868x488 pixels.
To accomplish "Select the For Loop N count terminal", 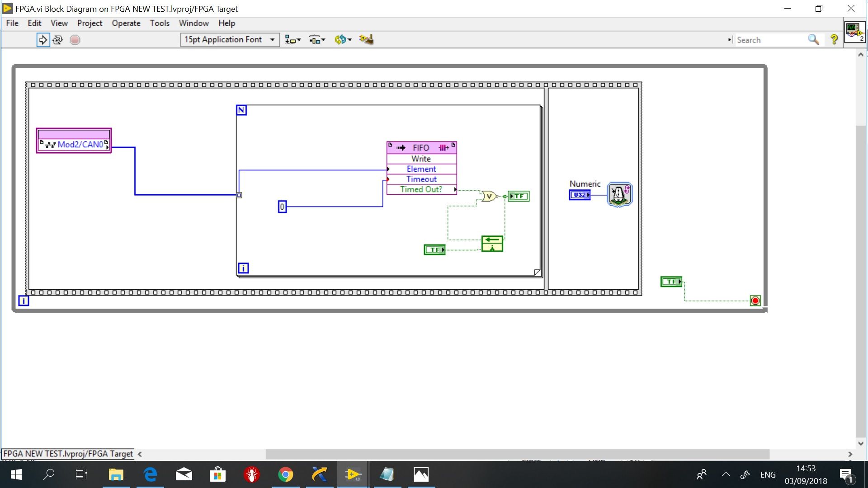I will coord(241,110).
